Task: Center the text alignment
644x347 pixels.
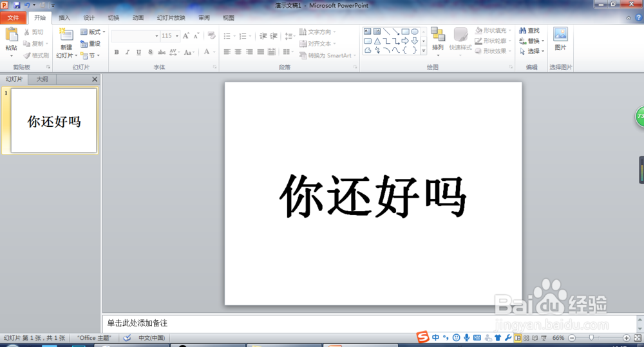Action: 238,52
